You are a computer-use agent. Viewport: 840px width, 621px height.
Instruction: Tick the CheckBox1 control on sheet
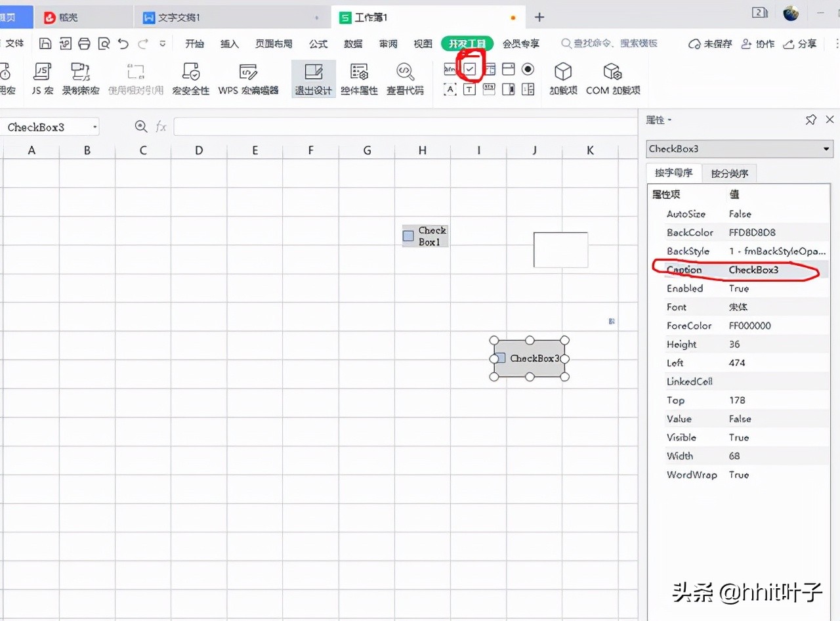[408, 236]
